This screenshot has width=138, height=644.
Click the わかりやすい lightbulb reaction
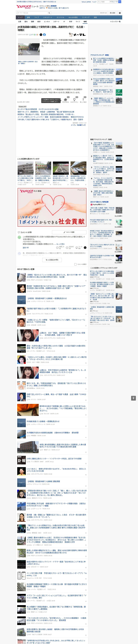pos(74,99)
